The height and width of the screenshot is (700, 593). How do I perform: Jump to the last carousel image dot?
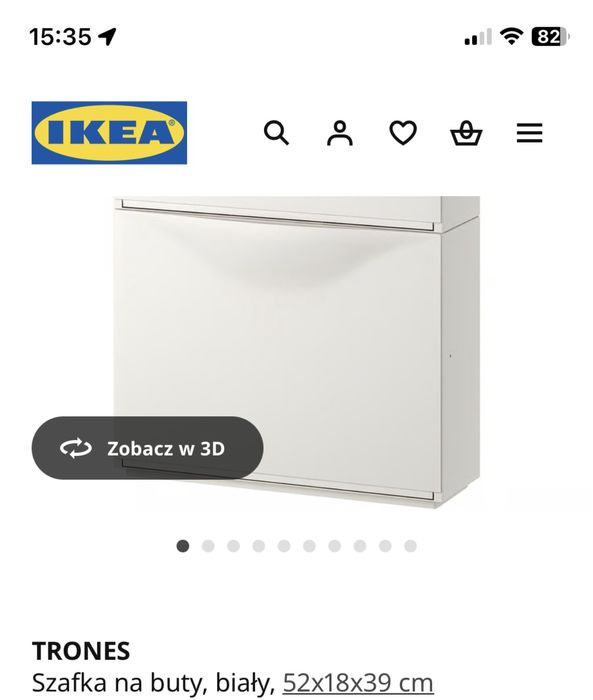point(410,546)
